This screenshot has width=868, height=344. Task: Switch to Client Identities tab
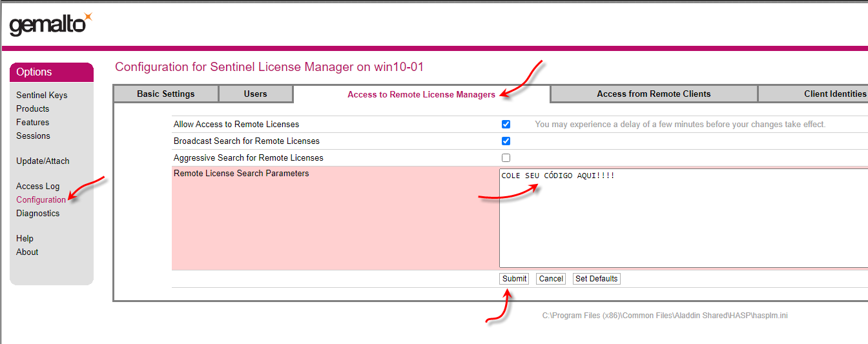tap(813, 94)
